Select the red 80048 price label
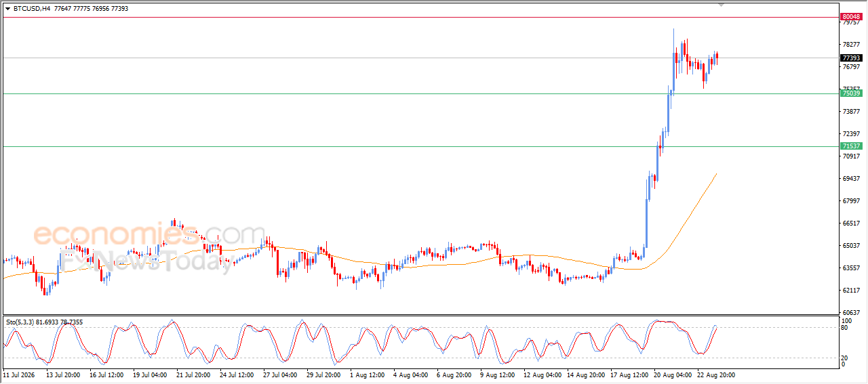This screenshot has height=384, width=868. 851,16
